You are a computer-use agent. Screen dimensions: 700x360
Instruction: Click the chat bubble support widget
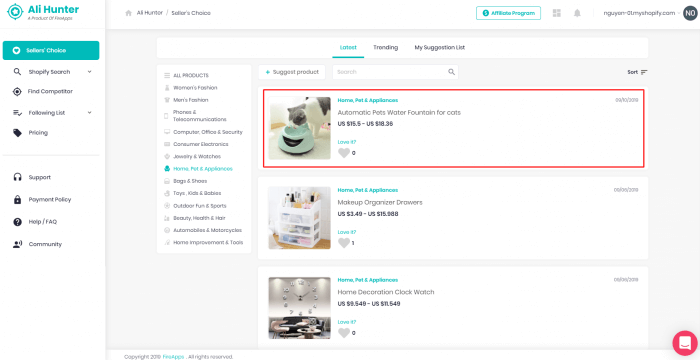click(685, 343)
